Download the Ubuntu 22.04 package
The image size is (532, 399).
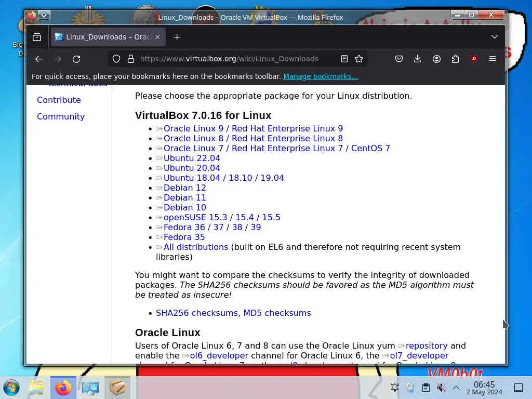[192, 158]
